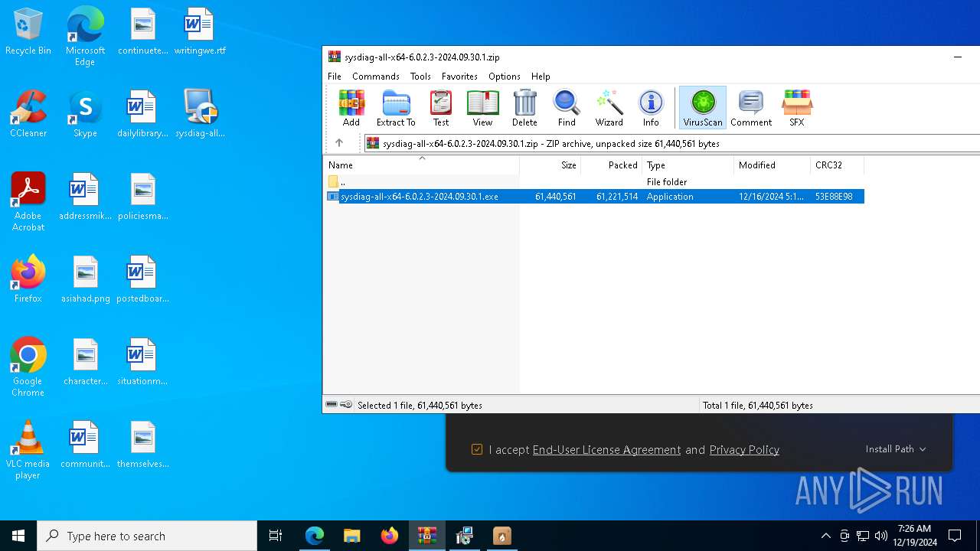This screenshot has width=980, height=551.
Task: Open the View toolbar icon
Action: (x=482, y=108)
